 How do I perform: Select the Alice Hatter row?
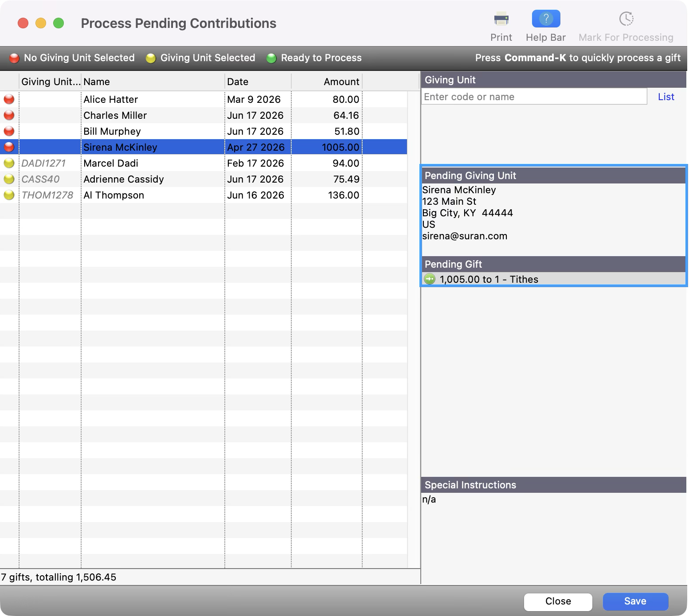coord(204,99)
